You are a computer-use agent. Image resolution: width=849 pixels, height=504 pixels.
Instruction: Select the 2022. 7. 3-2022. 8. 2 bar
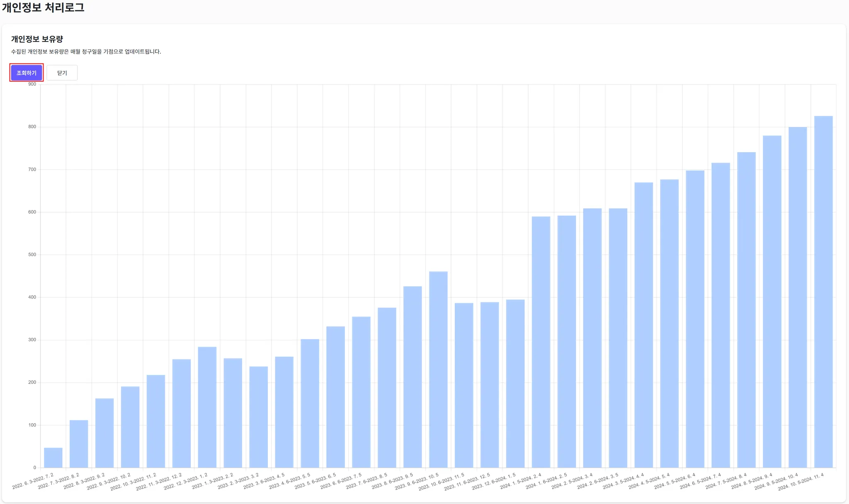click(79, 444)
